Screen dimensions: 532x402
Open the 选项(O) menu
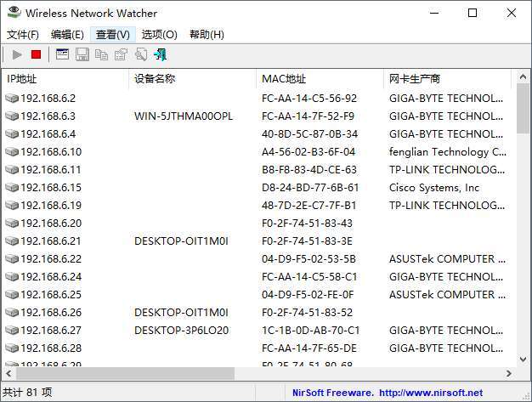160,34
